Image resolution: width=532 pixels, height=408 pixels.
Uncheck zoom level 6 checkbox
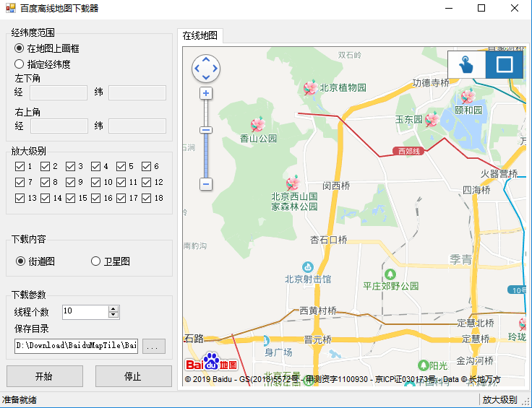(147, 166)
